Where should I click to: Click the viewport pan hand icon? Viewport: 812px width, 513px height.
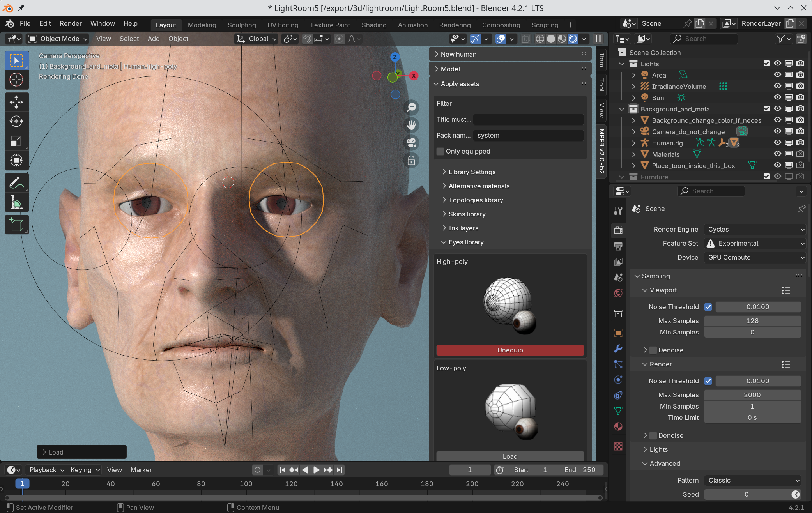[x=411, y=125]
